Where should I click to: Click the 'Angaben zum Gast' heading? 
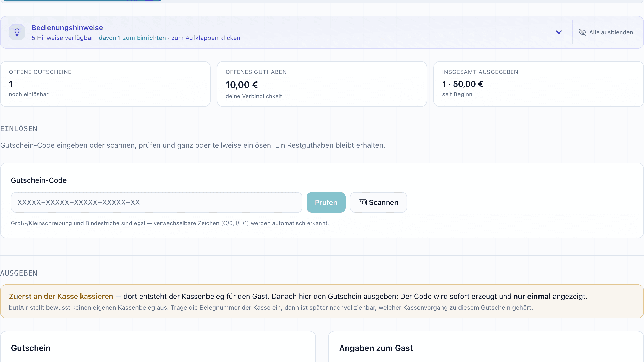(376, 348)
